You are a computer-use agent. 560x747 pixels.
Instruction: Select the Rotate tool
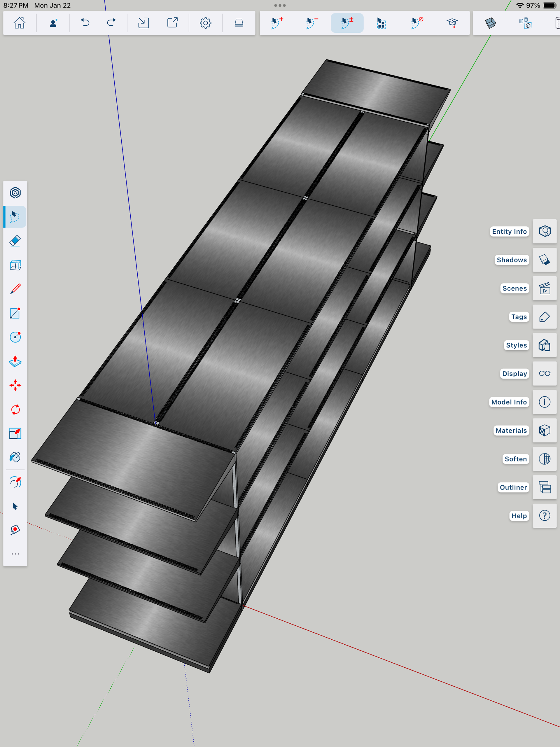point(15,410)
